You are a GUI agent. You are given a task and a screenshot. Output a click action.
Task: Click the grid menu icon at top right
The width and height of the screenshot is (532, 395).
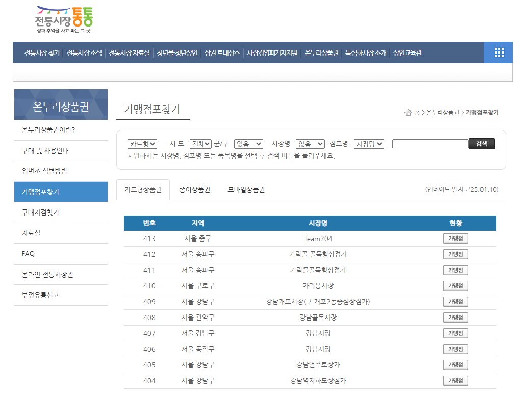pos(498,52)
